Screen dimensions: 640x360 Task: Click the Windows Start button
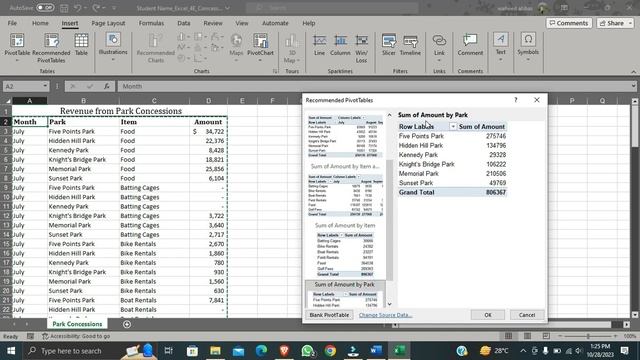11,351
